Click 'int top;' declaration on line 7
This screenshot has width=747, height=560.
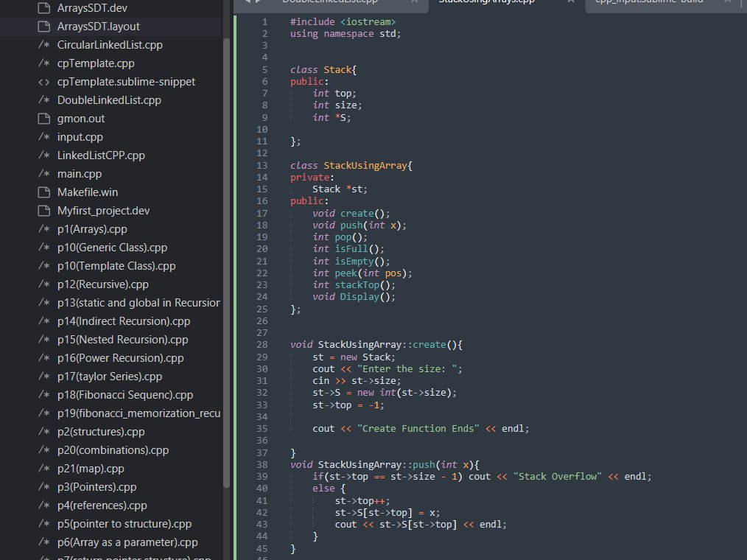[x=334, y=94]
